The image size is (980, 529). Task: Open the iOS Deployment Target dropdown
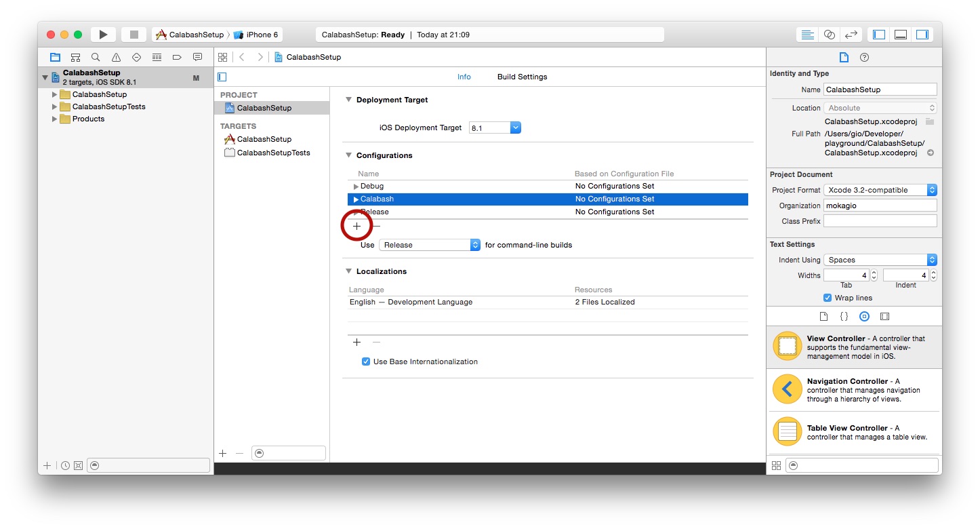coord(495,128)
